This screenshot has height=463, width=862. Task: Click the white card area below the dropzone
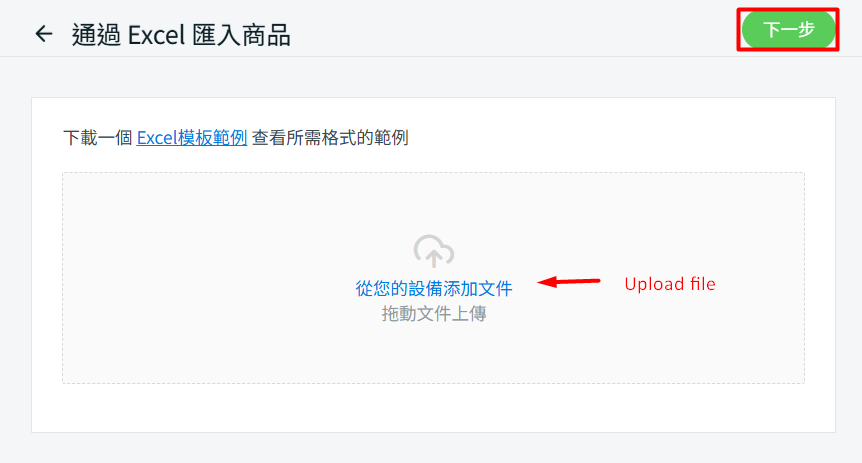433,408
